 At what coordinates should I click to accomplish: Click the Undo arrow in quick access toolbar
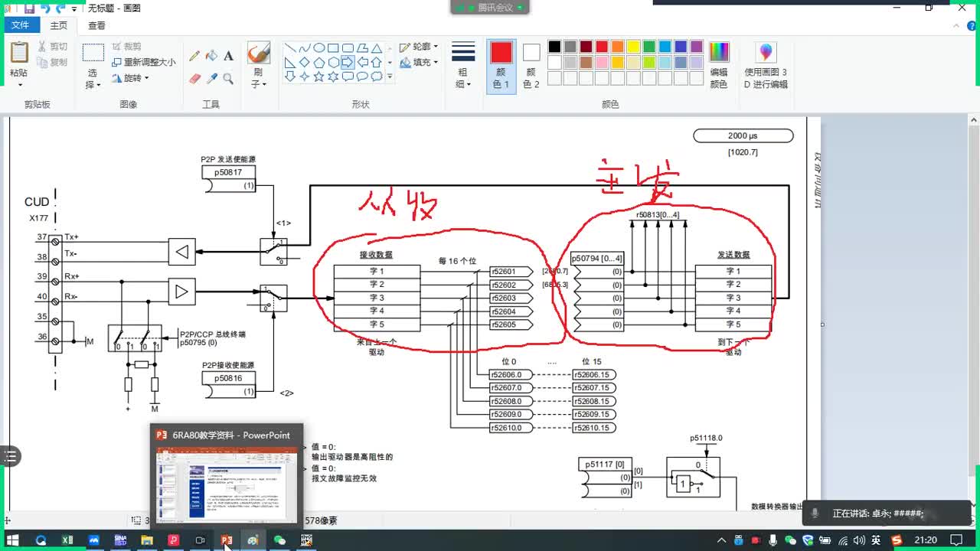45,8
